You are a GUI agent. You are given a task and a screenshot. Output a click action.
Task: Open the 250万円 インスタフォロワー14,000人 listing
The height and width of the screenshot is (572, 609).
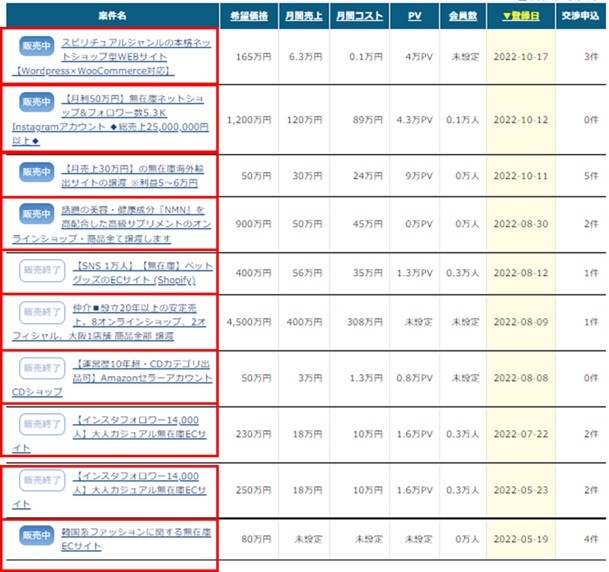tap(135, 484)
